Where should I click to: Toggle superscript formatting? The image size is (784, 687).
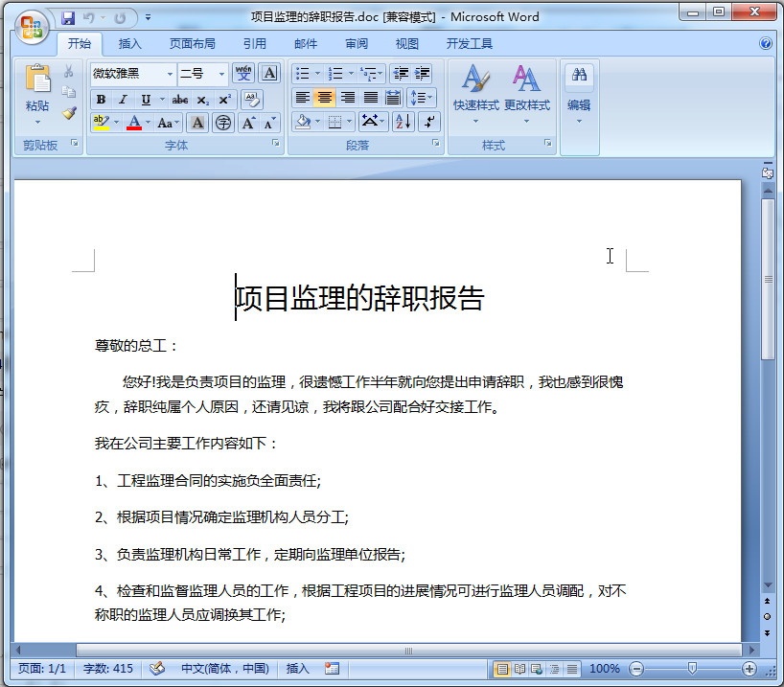[x=224, y=100]
